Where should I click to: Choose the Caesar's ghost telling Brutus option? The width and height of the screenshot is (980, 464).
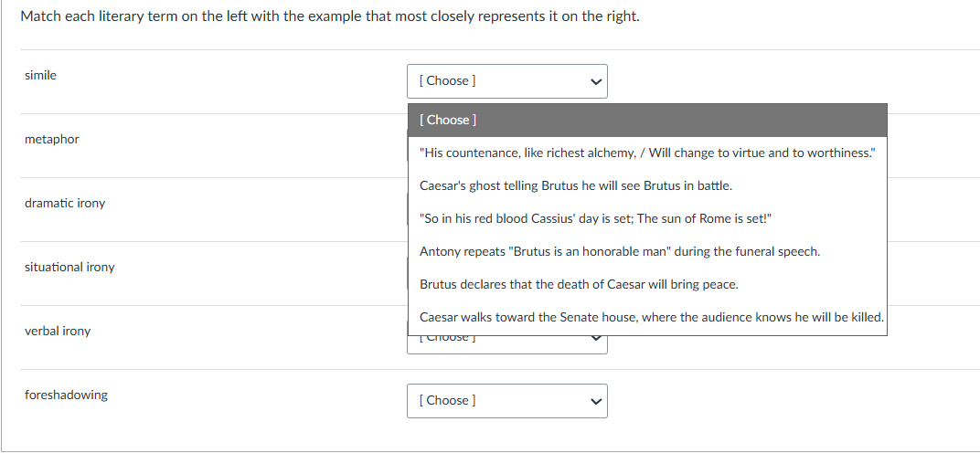(576, 185)
